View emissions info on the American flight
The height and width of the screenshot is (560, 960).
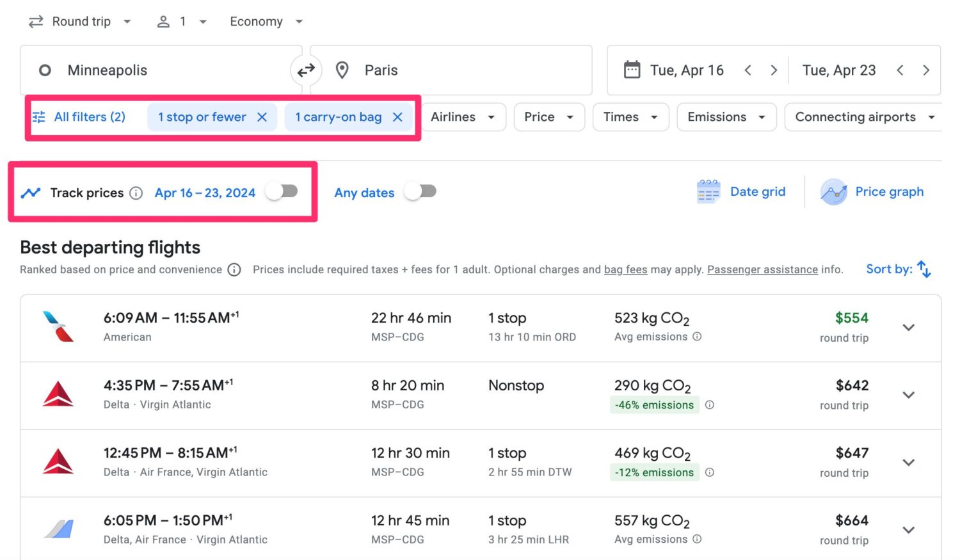click(x=696, y=337)
